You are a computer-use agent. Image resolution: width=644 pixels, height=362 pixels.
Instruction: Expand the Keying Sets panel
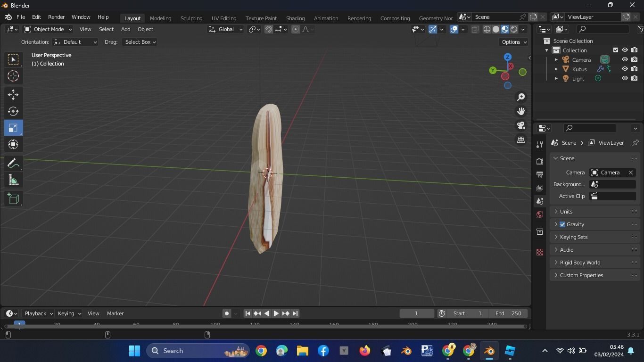[x=595, y=237]
